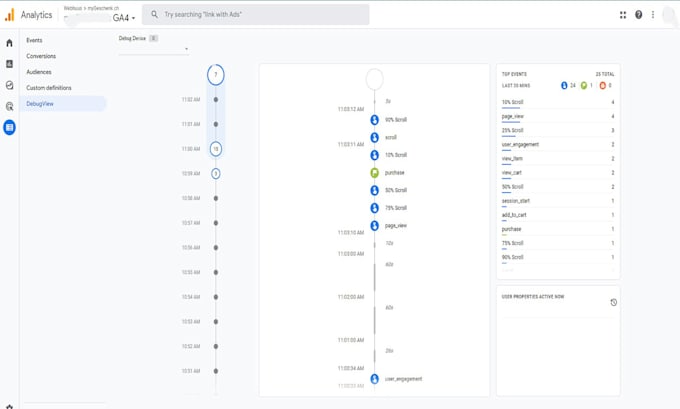
Task: Open Explore icon in sidebar
Action: click(9, 85)
